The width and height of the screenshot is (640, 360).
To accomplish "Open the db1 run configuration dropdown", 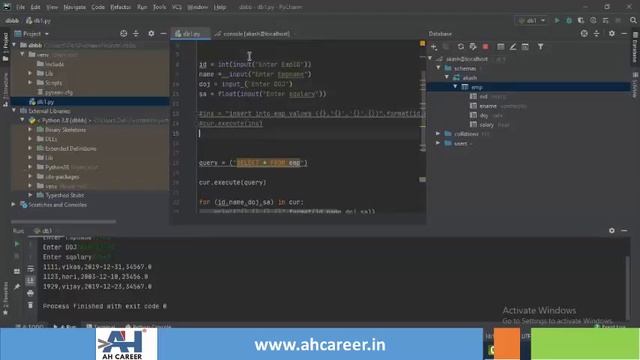I will 531,20.
